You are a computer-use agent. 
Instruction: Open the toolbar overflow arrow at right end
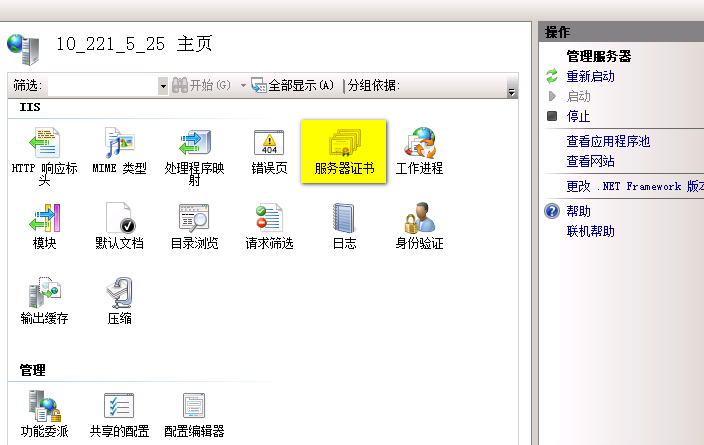(512, 90)
